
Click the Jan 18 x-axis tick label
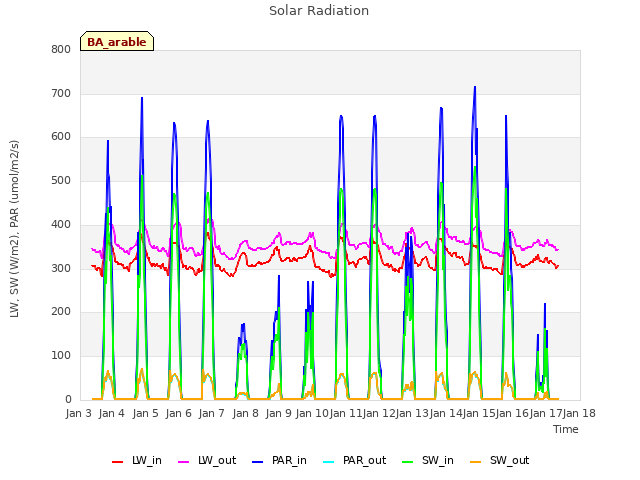(x=579, y=413)
